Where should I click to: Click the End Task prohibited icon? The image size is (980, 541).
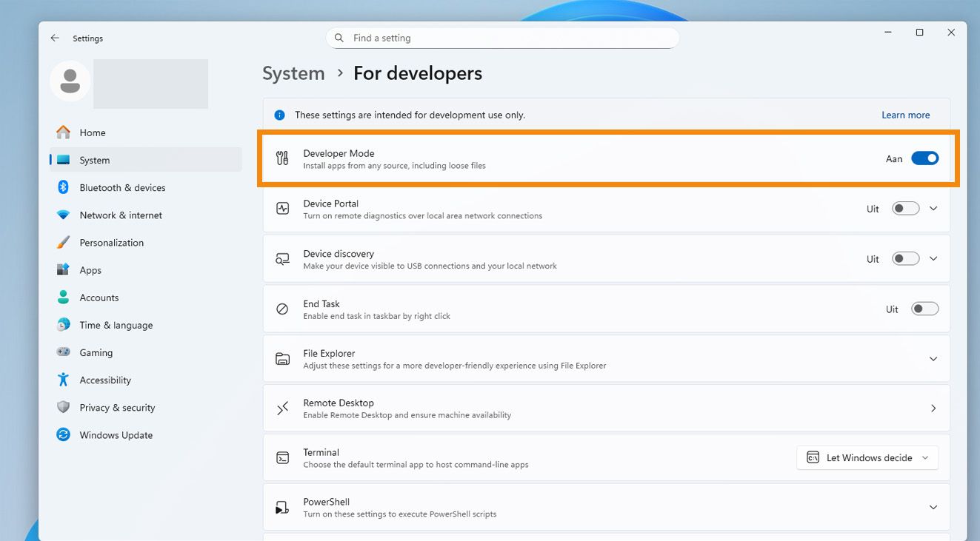(x=282, y=309)
